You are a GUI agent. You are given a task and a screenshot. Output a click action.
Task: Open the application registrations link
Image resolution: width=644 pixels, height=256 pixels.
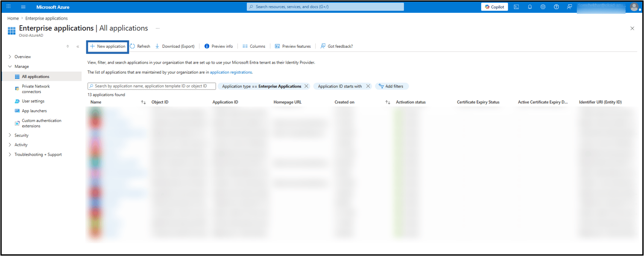tap(231, 72)
